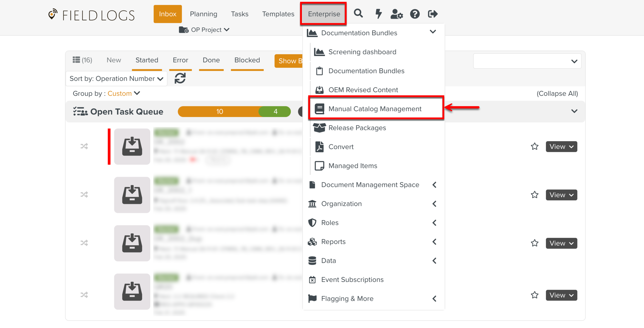Click the refresh task list icon
This screenshot has height=328, width=644.
[x=180, y=78]
